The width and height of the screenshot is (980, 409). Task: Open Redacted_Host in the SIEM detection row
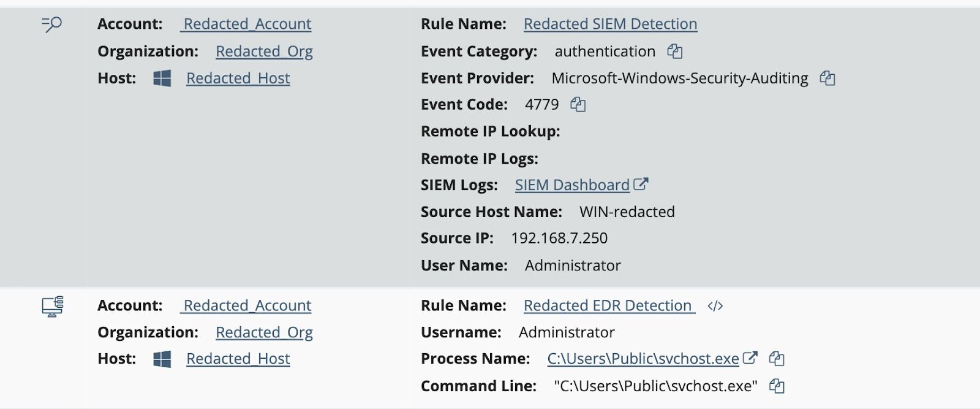(238, 78)
